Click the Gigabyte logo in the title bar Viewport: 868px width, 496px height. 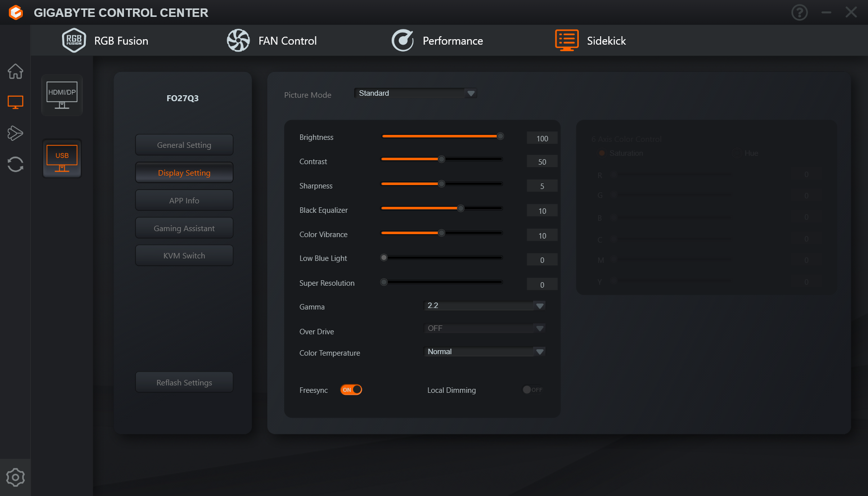(x=16, y=12)
